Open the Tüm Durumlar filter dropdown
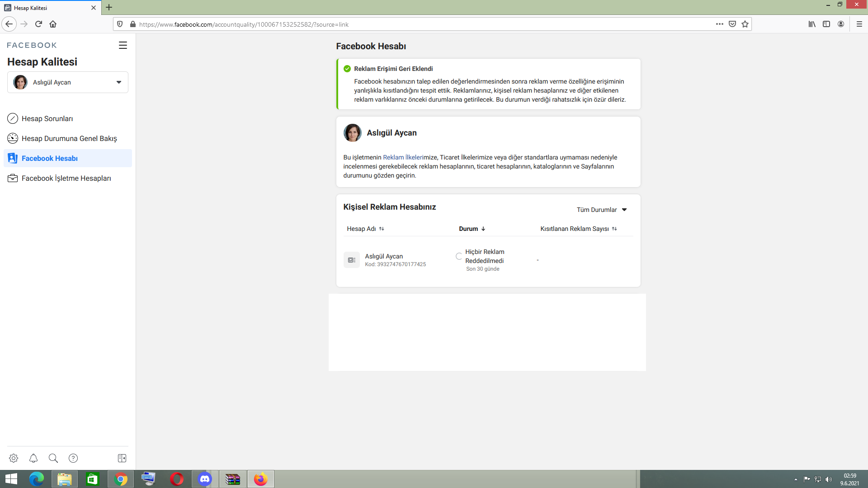Screen dimensions: 868x488 coord(602,210)
